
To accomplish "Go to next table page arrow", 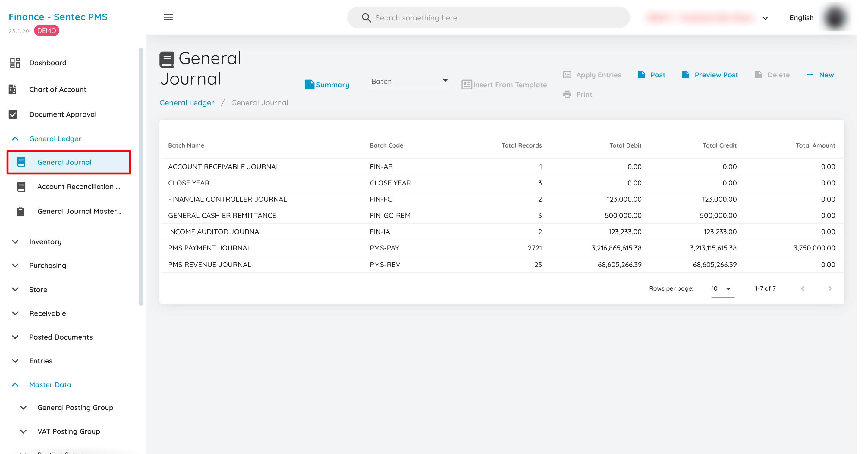I will 830,288.
